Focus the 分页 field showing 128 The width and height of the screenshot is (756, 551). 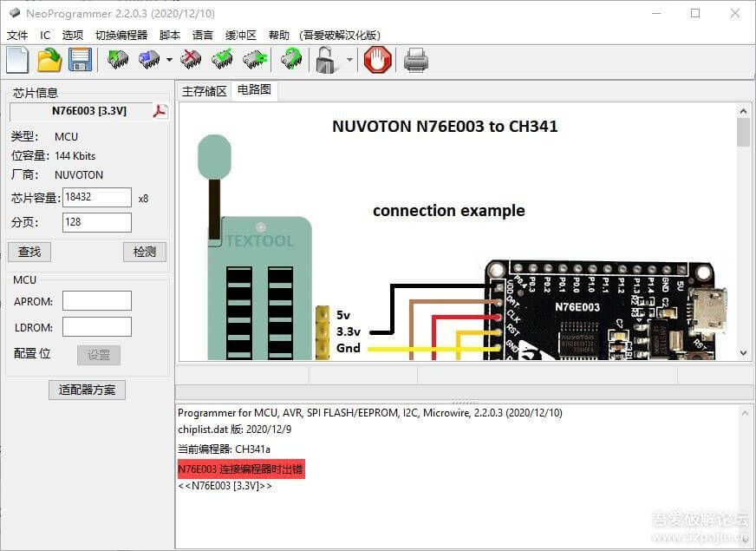pos(97,222)
